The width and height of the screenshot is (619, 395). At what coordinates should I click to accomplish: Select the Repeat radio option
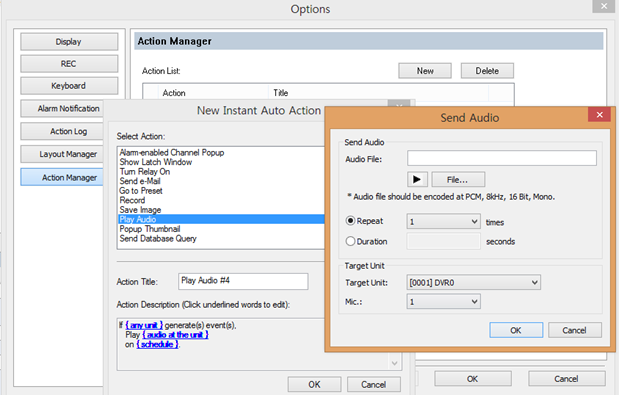coord(350,221)
